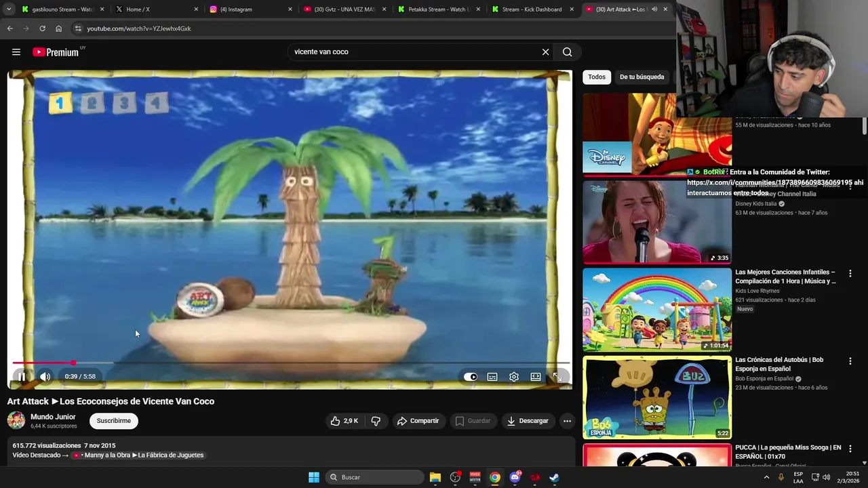Open the YouTube hamburger guide menu
Screen dimensions: 868x488
coord(16,52)
